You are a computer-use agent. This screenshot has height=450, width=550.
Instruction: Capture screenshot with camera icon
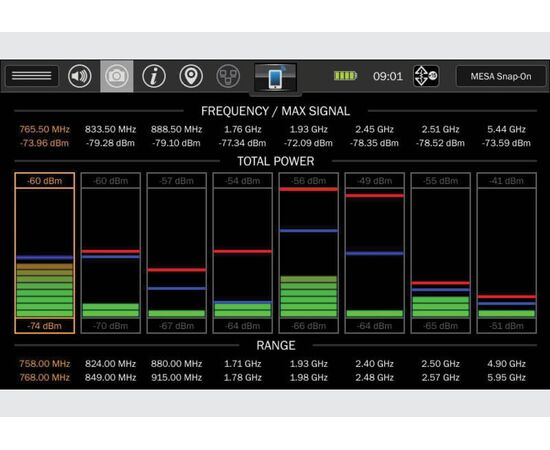tap(117, 76)
